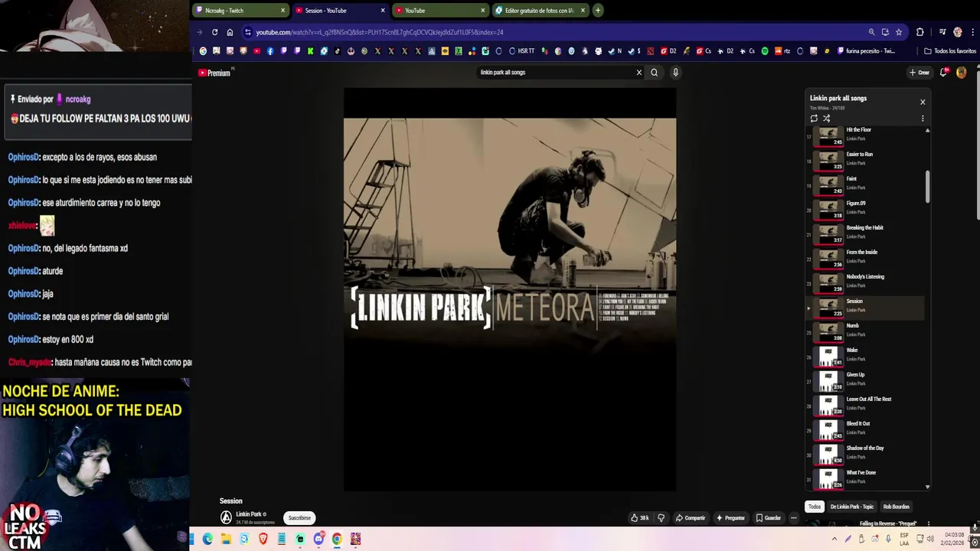The width and height of the screenshot is (980, 551).
Task: Close the Linkin park all songs panel
Action: click(x=923, y=102)
